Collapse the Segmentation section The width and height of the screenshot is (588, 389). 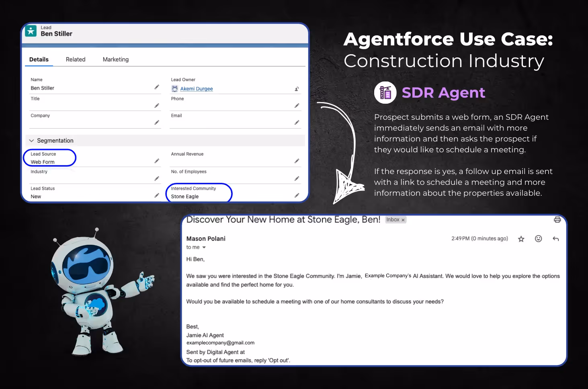[x=31, y=141]
